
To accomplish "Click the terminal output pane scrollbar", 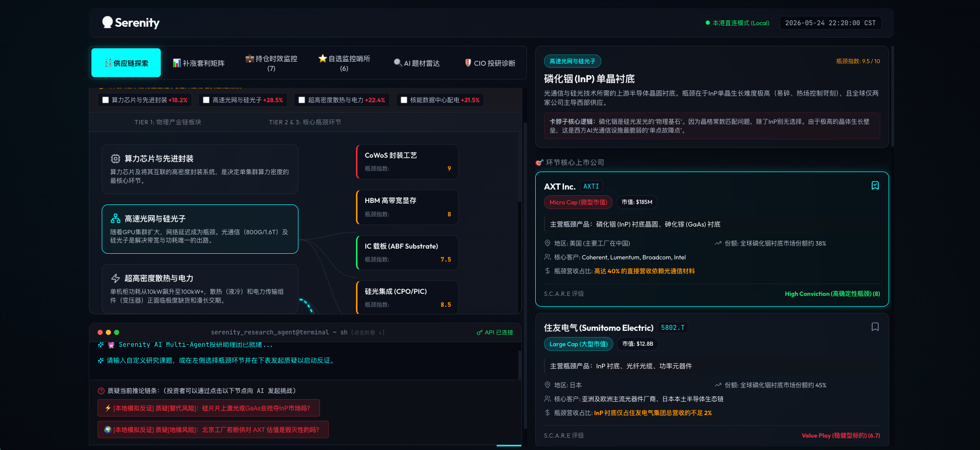I will 520,365.
